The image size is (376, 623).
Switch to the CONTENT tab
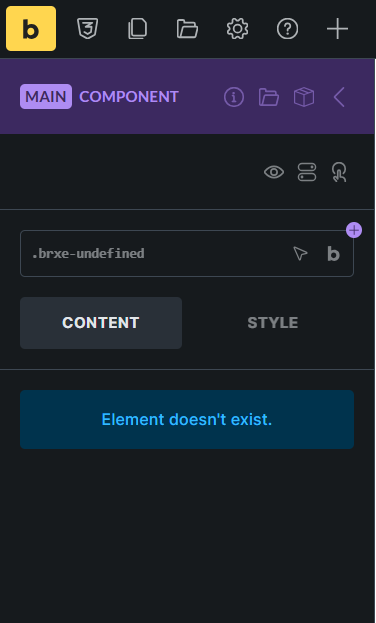(101, 323)
